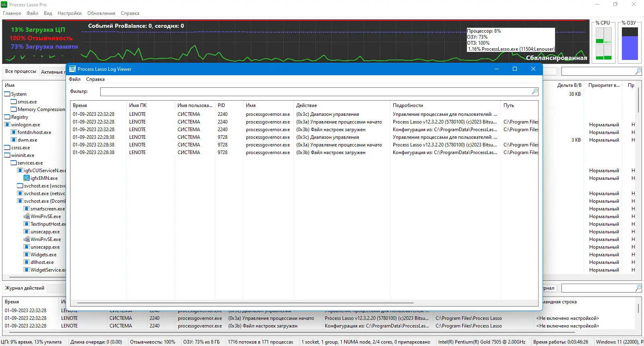Screen dimensions: 644x346
Task: Open the Вид menu
Action: pyautogui.click(x=48, y=13)
